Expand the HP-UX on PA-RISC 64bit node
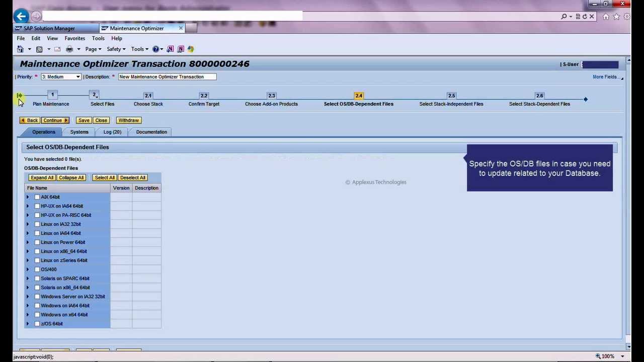 click(28, 215)
